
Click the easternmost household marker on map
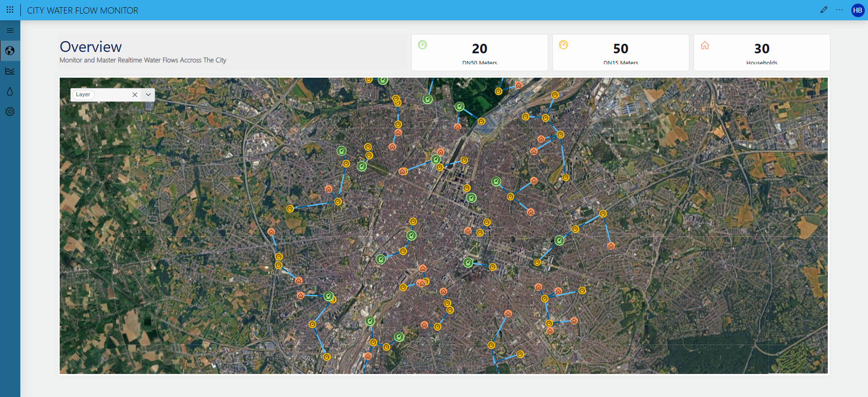[611, 246]
